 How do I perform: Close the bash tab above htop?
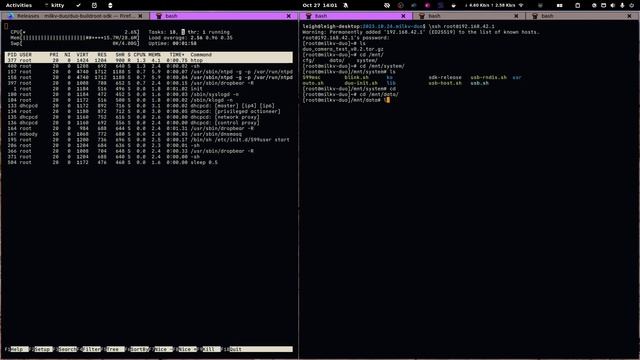289,16
